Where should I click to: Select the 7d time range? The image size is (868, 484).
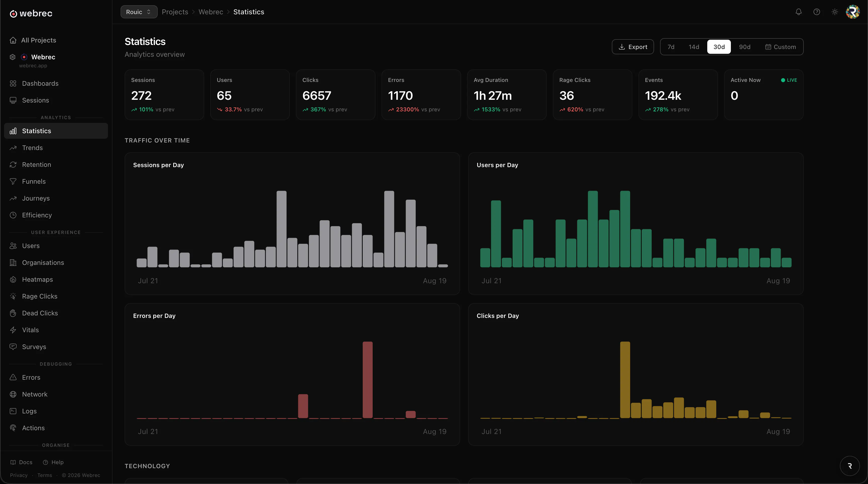click(671, 47)
